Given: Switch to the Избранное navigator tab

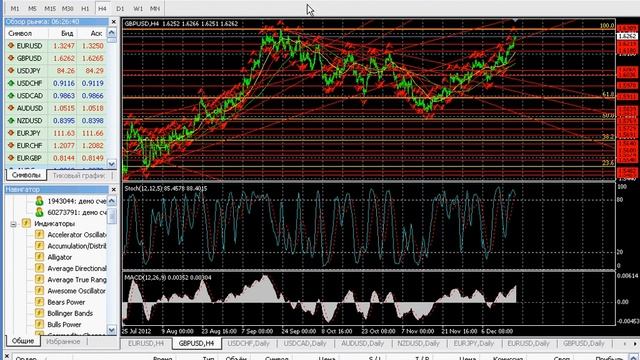Looking at the screenshot, I should pyautogui.click(x=63, y=341).
